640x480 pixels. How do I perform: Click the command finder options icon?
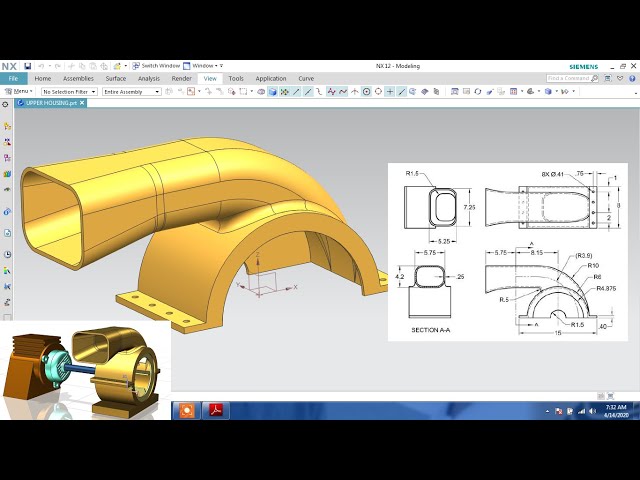coord(608,78)
